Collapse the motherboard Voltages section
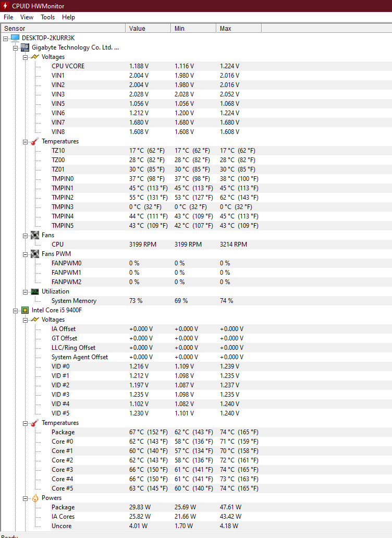Screen dimensions: 392x538 pos(26,57)
